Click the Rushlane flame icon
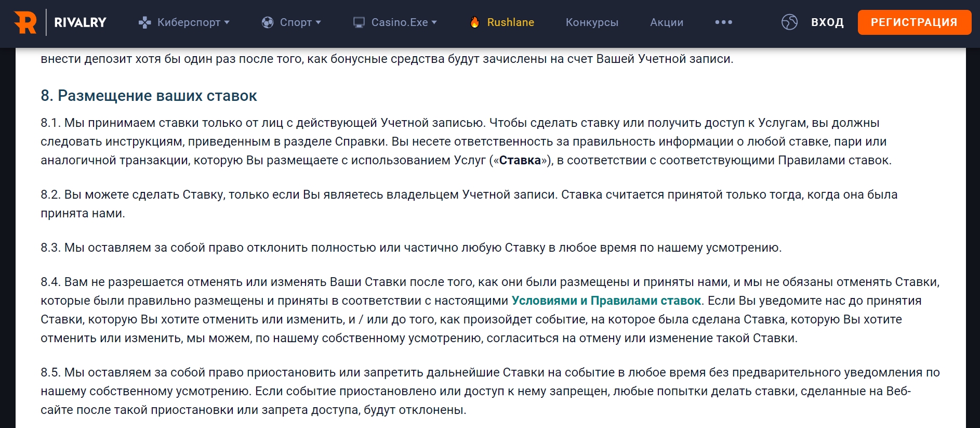980x428 pixels. [474, 22]
